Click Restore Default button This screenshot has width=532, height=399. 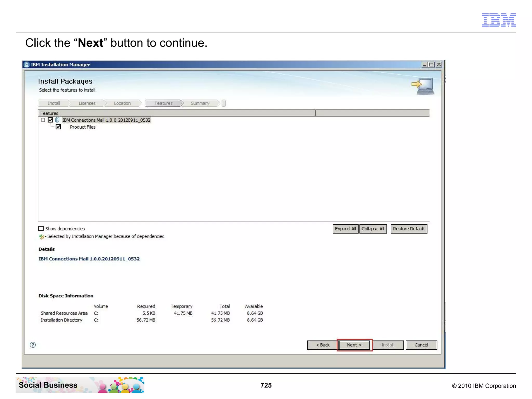tap(409, 229)
